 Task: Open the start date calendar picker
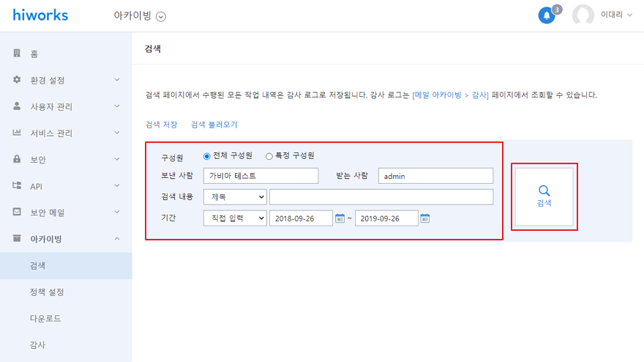(x=340, y=218)
